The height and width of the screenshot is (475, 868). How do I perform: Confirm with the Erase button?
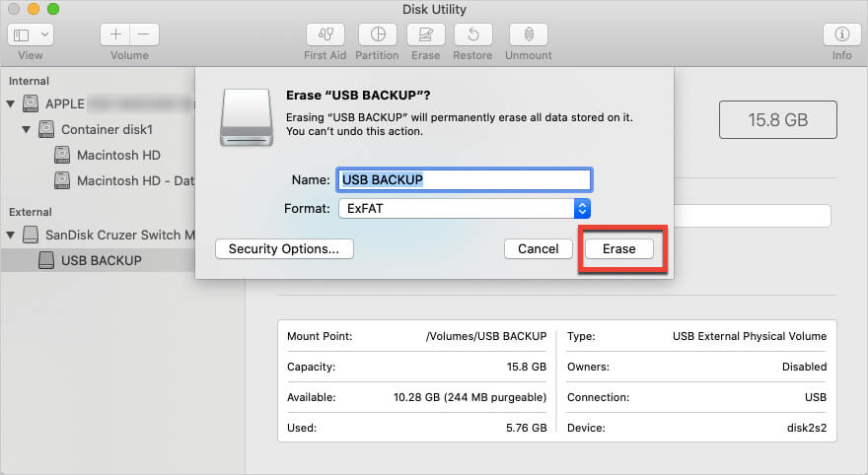click(x=618, y=249)
